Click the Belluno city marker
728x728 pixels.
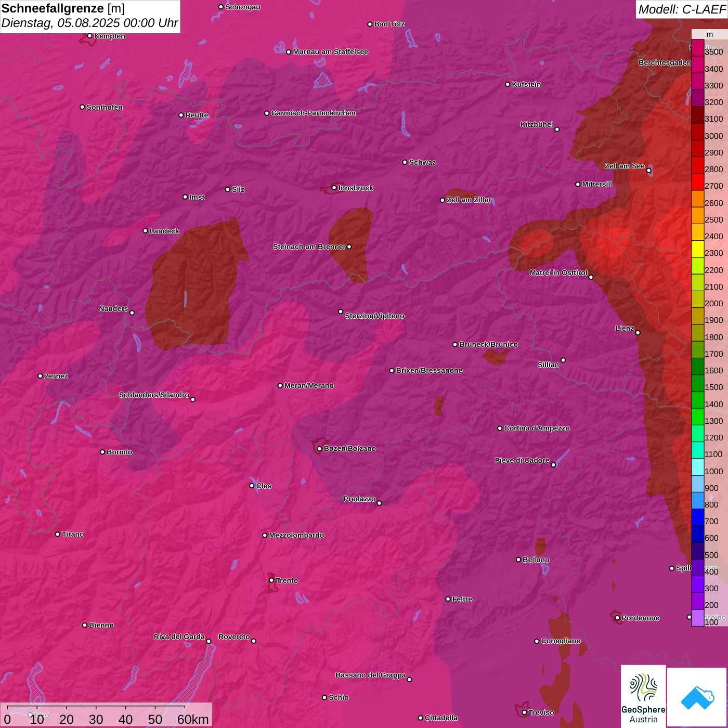click(x=518, y=560)
